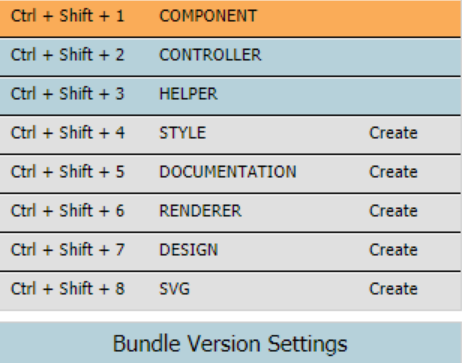
Task: Select the DESIGN row label
Action: tap(188, 250)
